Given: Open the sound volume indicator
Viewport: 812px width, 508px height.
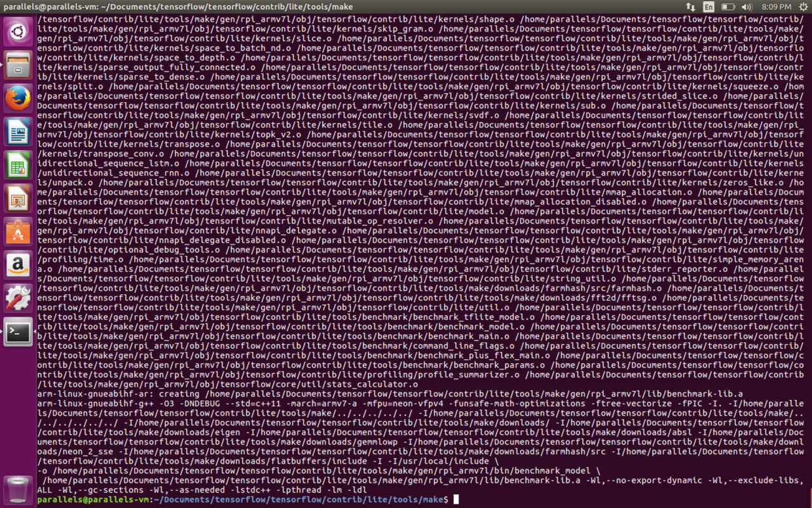Looking at the screenshot, I should click(747, 7).
